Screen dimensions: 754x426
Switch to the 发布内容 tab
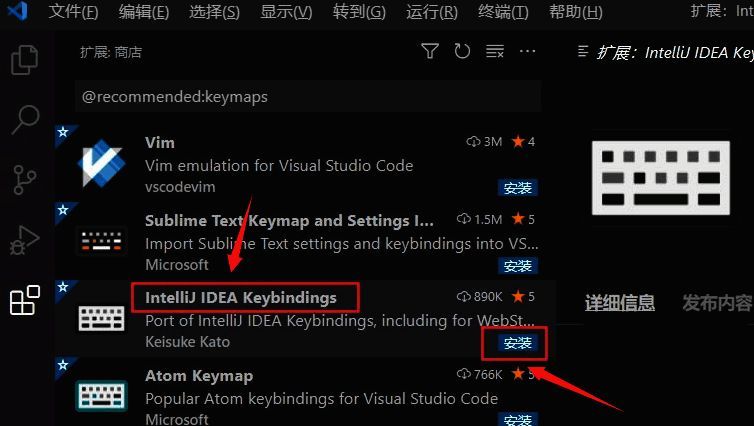717,303
